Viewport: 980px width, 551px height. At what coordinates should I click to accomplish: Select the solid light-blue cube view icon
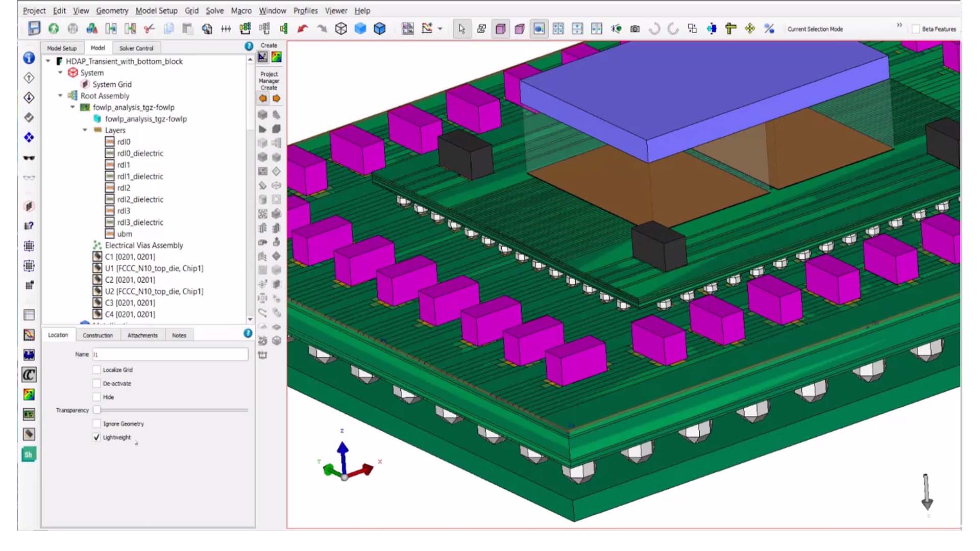coord(360,29)
